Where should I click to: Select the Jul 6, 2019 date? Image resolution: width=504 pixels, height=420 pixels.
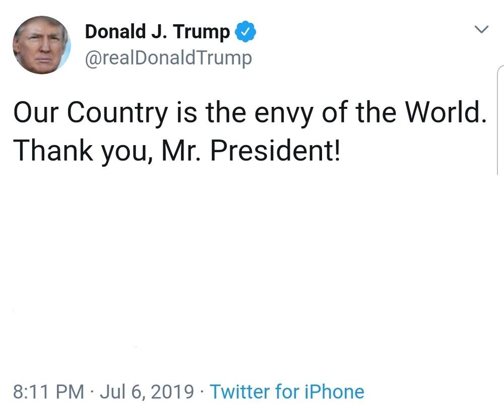point(147,392)
